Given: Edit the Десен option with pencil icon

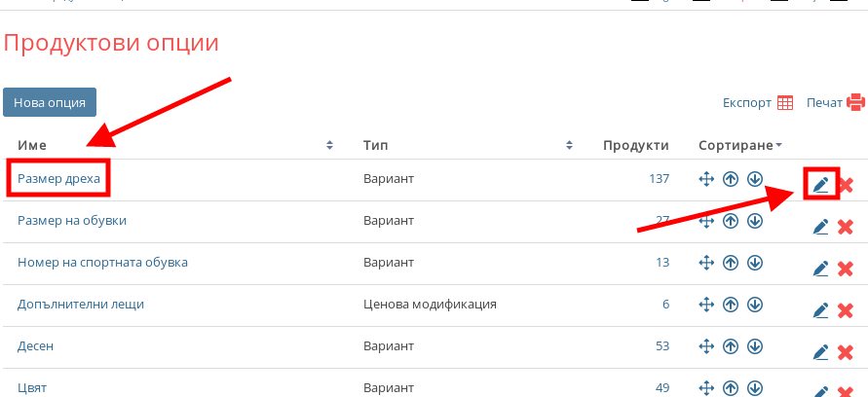Looking at the screenshot, I should [820, 351].
